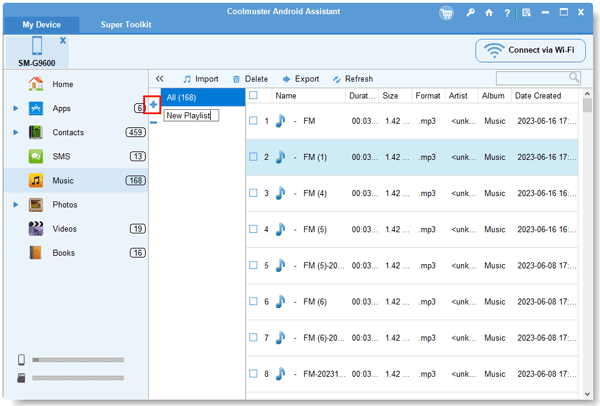Sort by the Size column header
The height and width of the screenshot is (406, 600).
(395, 96)
